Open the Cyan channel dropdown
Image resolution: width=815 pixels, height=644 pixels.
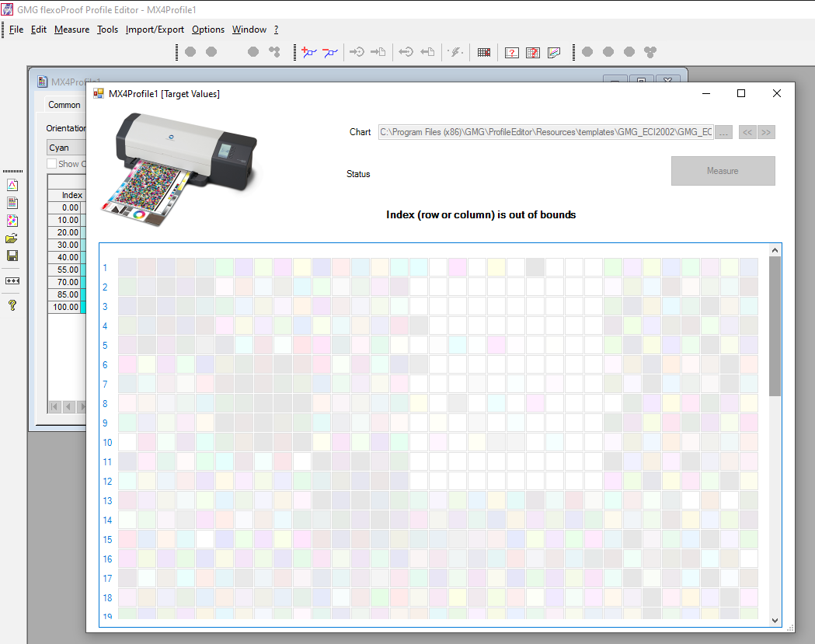tap(67, 148)
